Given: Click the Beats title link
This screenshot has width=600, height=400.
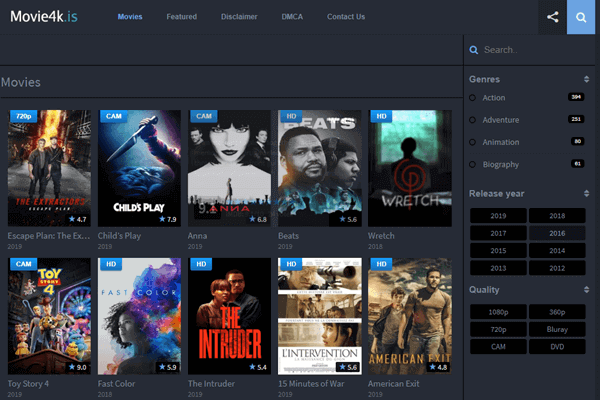Looking at the screenshot, I should 289,236.
